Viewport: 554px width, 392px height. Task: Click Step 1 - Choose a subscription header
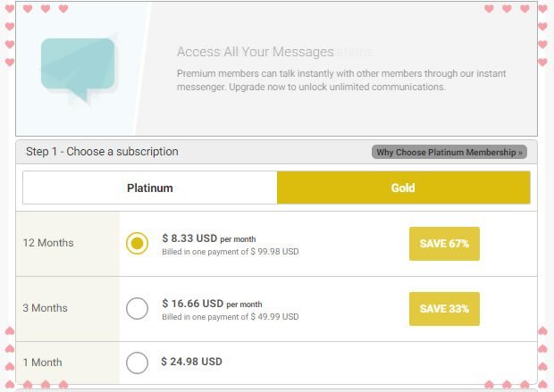(x=102, y=152)
